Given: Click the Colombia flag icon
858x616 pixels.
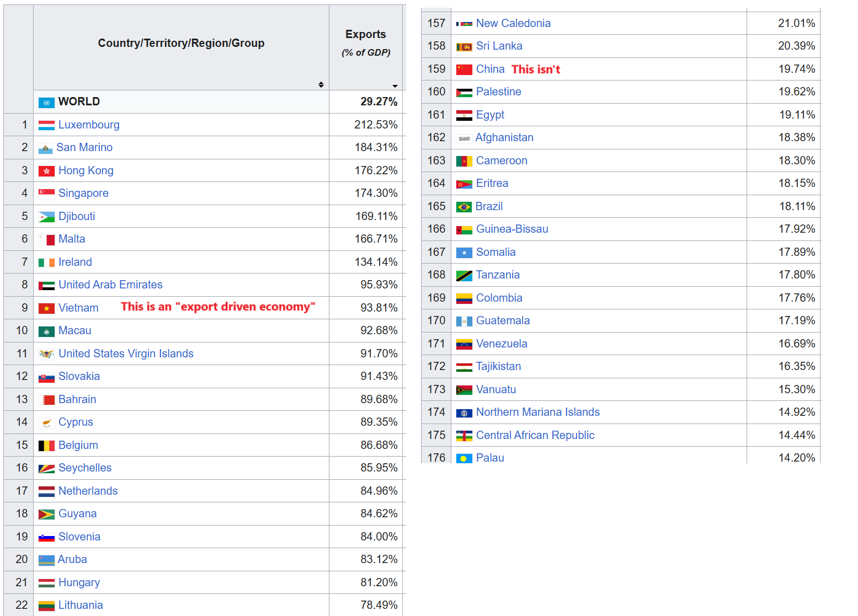Looking at the screenshot, I should click(464, 298).
